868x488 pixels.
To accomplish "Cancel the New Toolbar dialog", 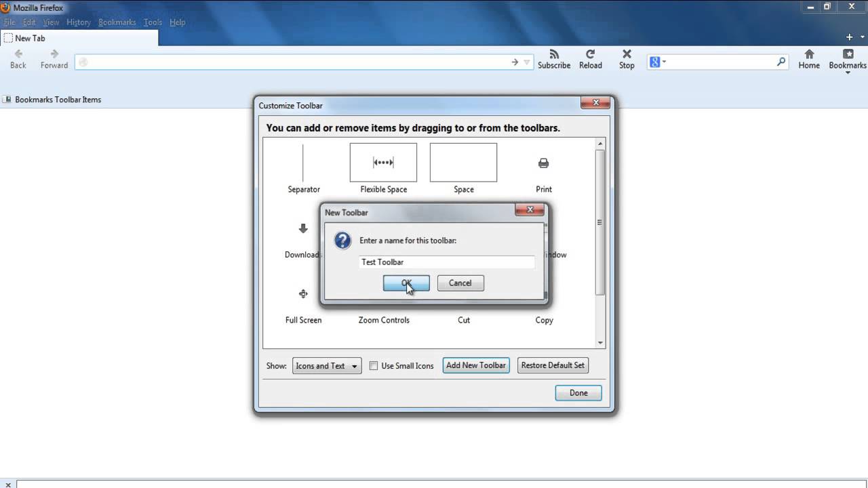I will tap(460, 283).
